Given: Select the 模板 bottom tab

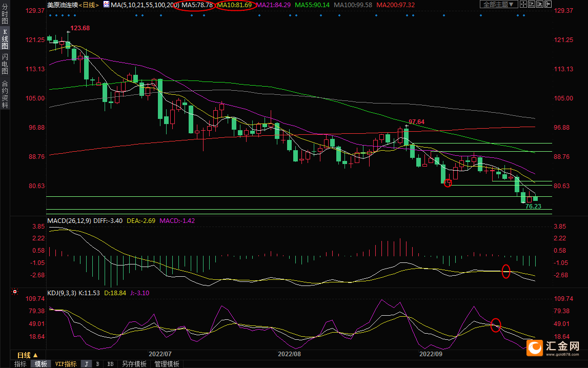Looking at the screenshot, I should pyautogui.click(x=41, y=364).
